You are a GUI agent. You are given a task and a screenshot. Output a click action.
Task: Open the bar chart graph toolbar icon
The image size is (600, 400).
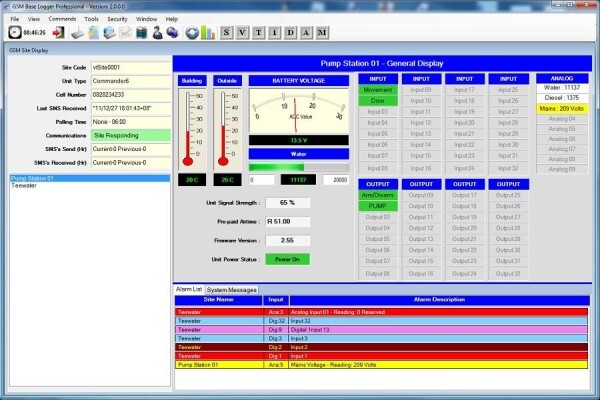point(208,33)
